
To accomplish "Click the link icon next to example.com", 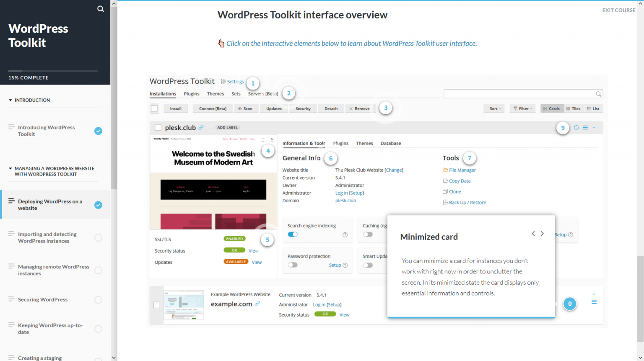I will pos(257,304).
